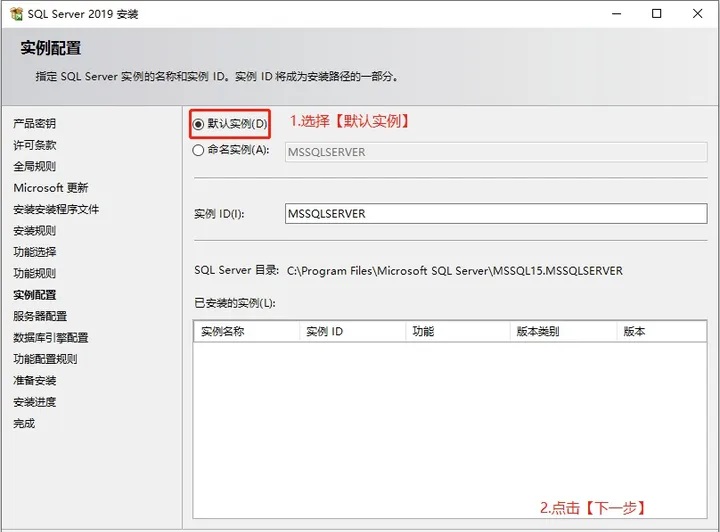This screenshot has height=532, width=720.
Task: Minimize the SQL Server 2019 setup window
Action: click(x=617, y=14)
